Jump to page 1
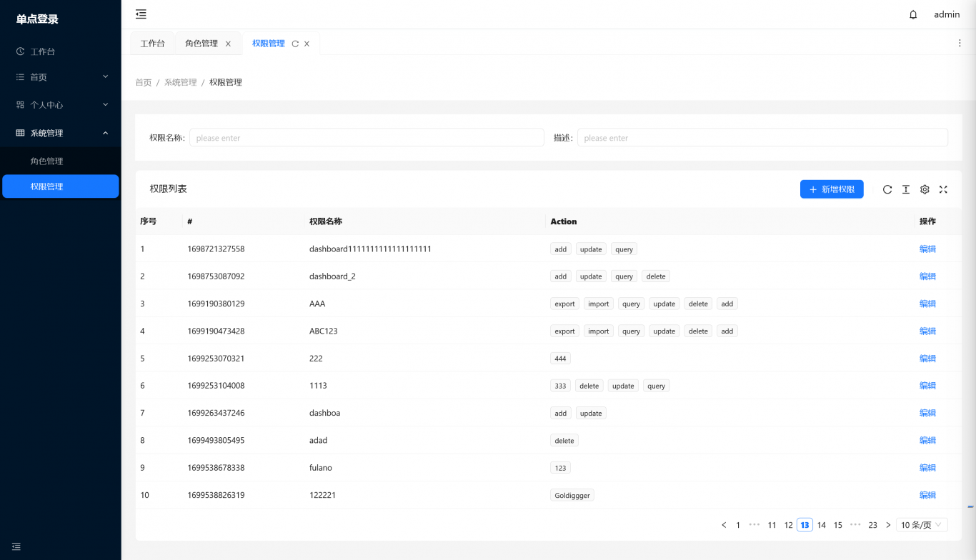This screenshot has width=976, height=560. pos(738,525)
